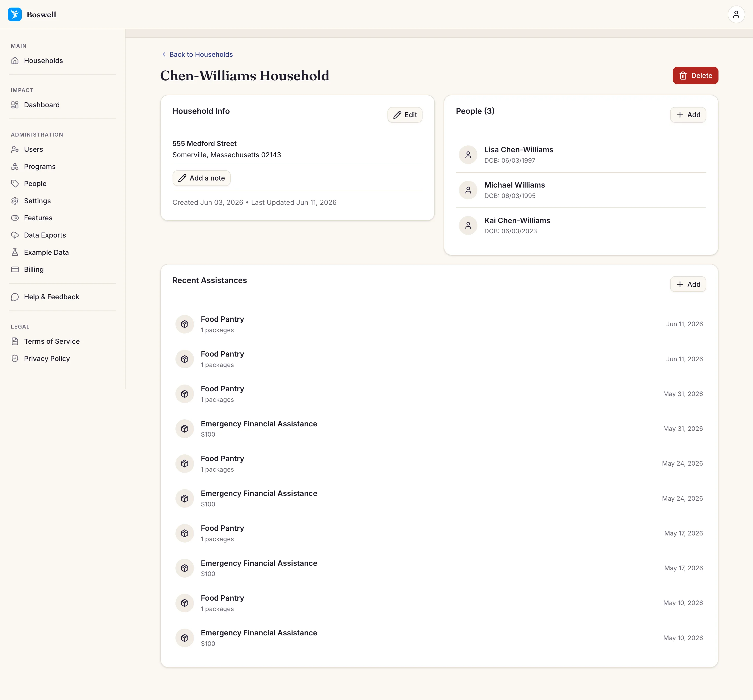Edit the Household Info
Viewport: 753px width, 700px height.
pos(405,115)
